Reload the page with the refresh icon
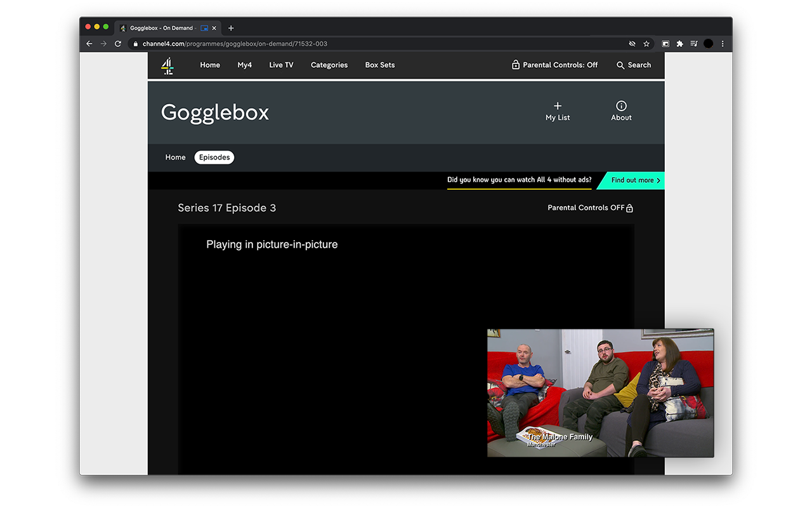812x508 pixels. coord(118,43)
